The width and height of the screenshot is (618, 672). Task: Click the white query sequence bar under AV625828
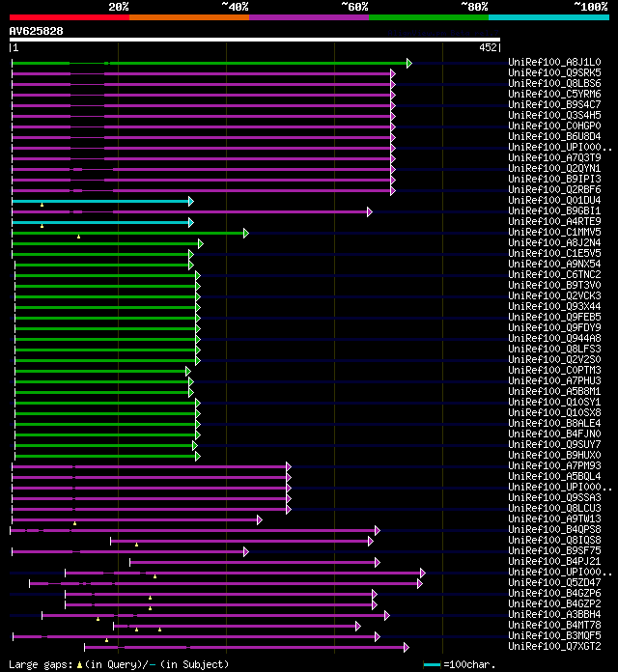click(x=255, y=40)
